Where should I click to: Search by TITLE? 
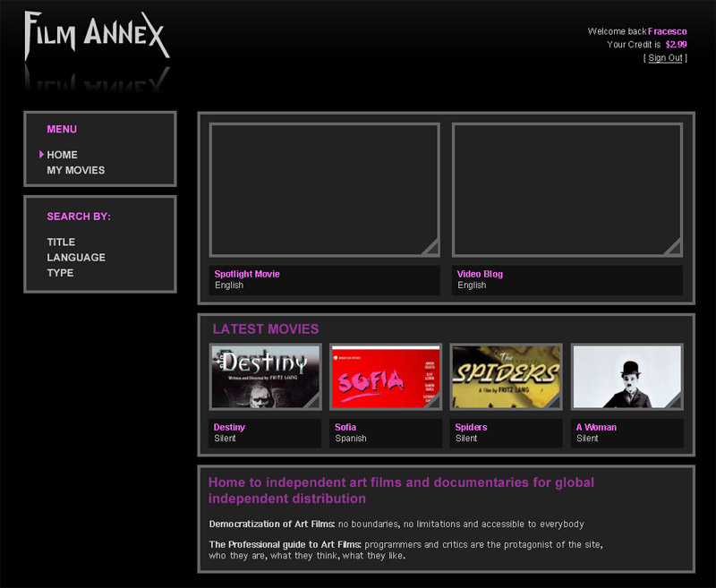pyautogui.click(x=61, y=242)
